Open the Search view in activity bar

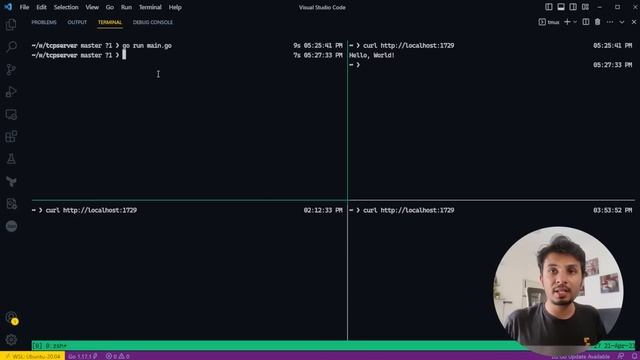(x=11, y=47)
